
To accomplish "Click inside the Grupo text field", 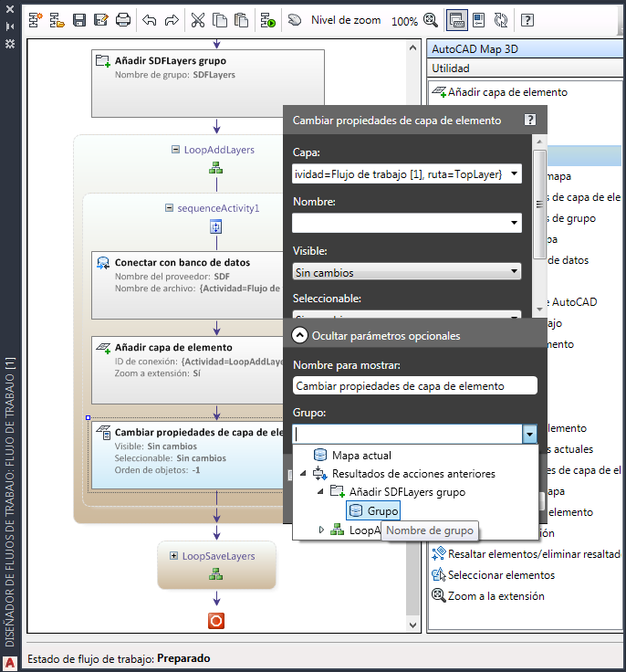I will click(x=407, y=434).
